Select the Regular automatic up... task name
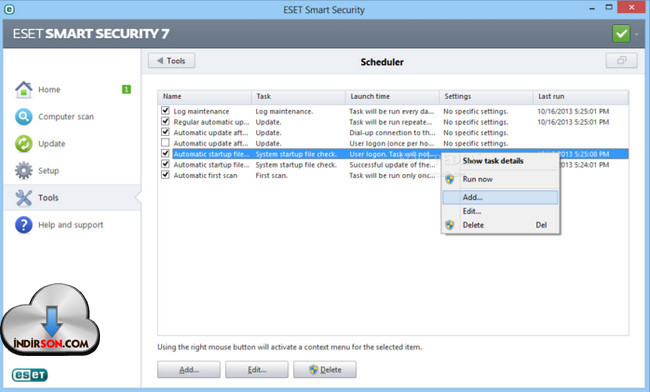The width and height of the screenshot is (650, 392). [x=211, y=122]
